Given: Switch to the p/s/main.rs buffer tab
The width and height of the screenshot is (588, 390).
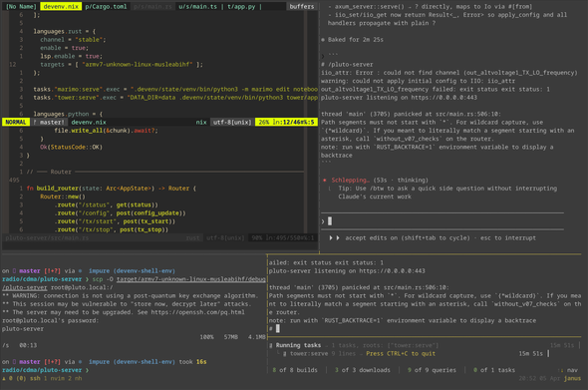Looking at the screenshot, I should click(x=153, y=6).
